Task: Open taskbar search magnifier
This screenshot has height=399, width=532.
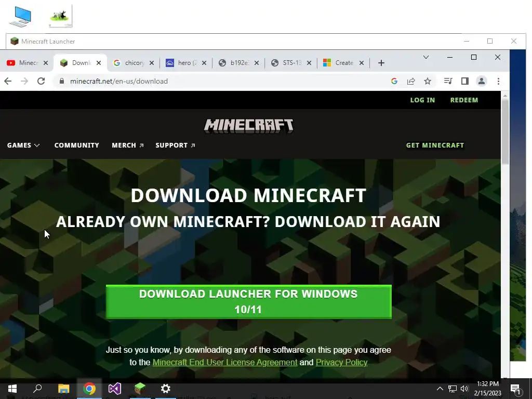Action: 37,389
